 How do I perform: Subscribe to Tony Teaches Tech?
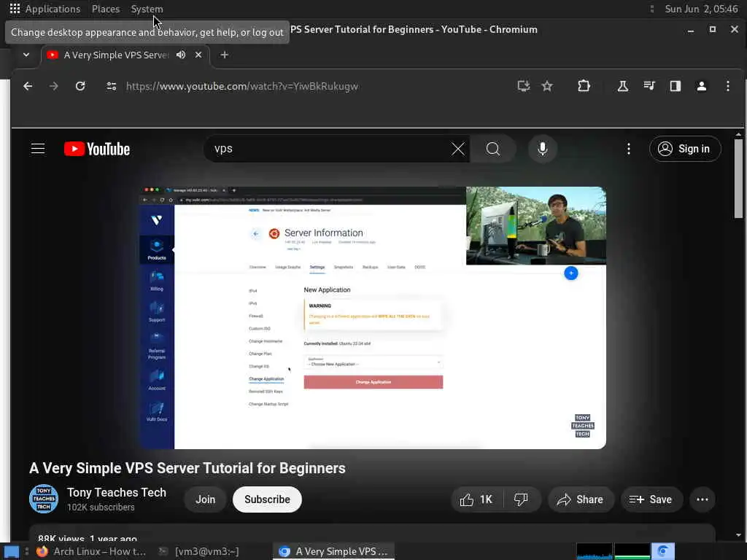(267, 499)
